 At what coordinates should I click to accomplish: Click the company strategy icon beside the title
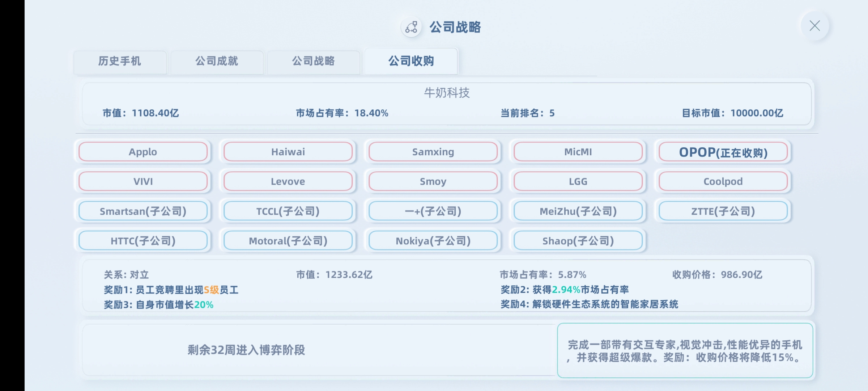pyautogui.click(x=411, y=27)
